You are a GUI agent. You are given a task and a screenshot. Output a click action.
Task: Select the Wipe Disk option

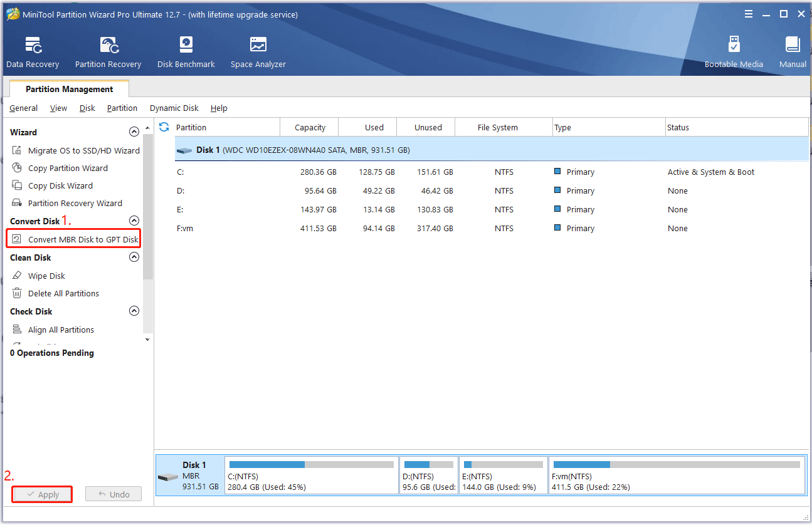[x=46, y=276]
